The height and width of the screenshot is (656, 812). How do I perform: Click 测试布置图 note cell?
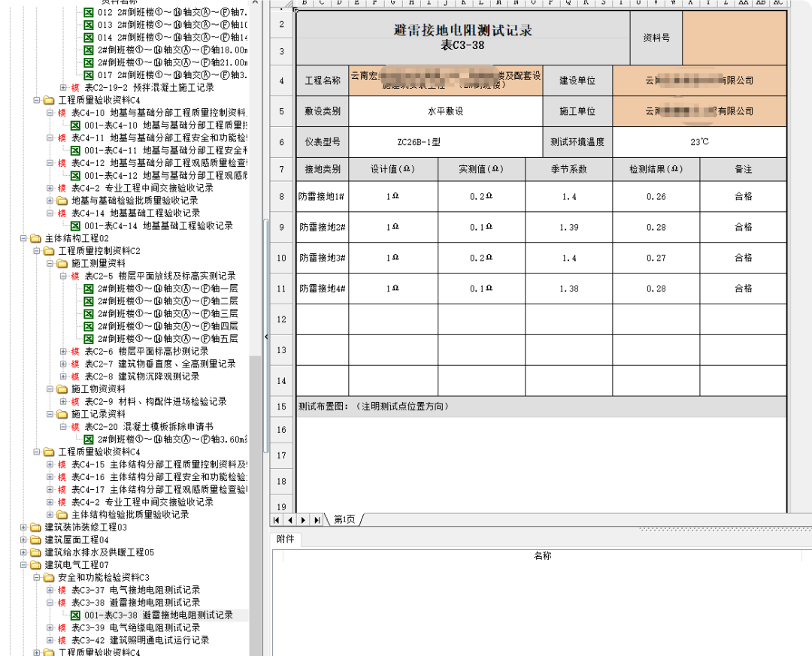pos(541,407)
